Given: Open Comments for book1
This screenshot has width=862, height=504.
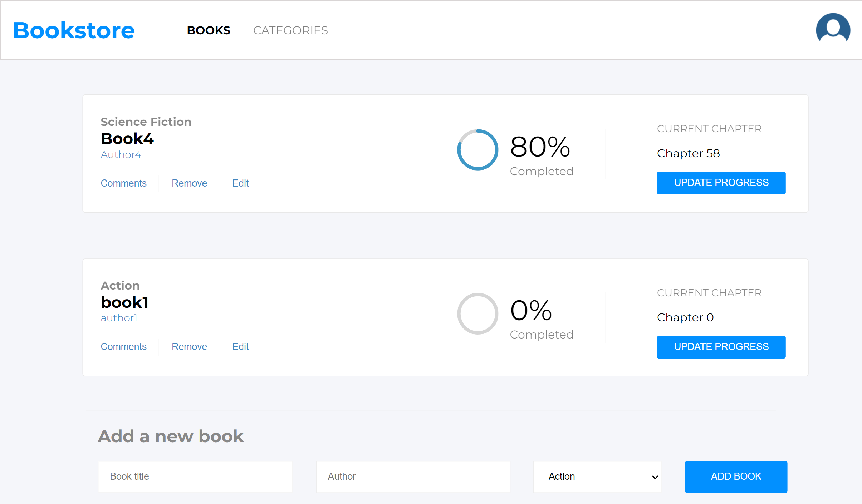Looking at the screenshot, I should tap(123, 346).
